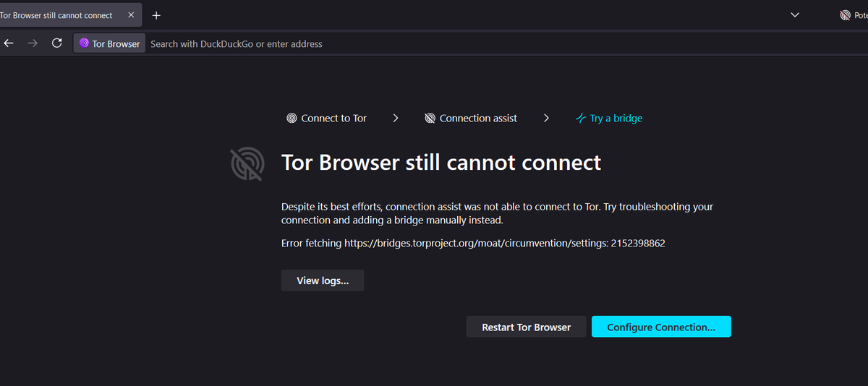Click the error fetching bridges.torproject.org message
The width and height of the screenshot is (868, 386).
point(473,244)
